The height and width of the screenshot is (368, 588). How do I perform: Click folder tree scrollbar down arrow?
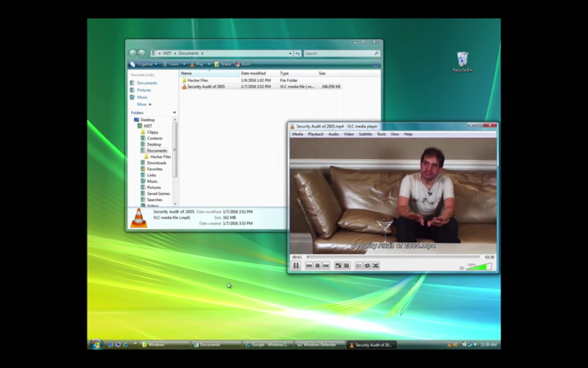pos(175,204)
